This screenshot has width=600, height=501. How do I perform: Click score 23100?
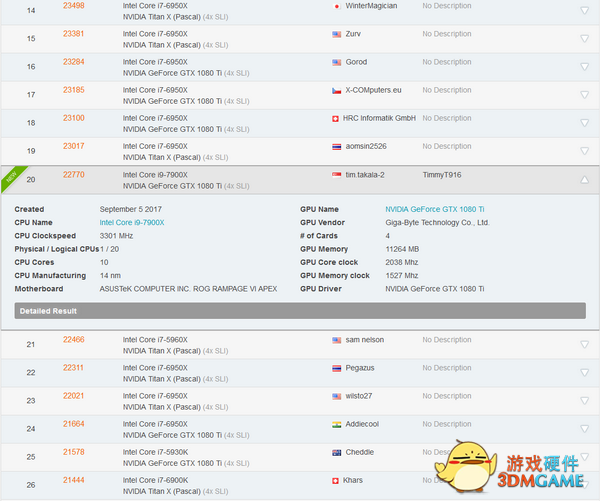[73, 118]
